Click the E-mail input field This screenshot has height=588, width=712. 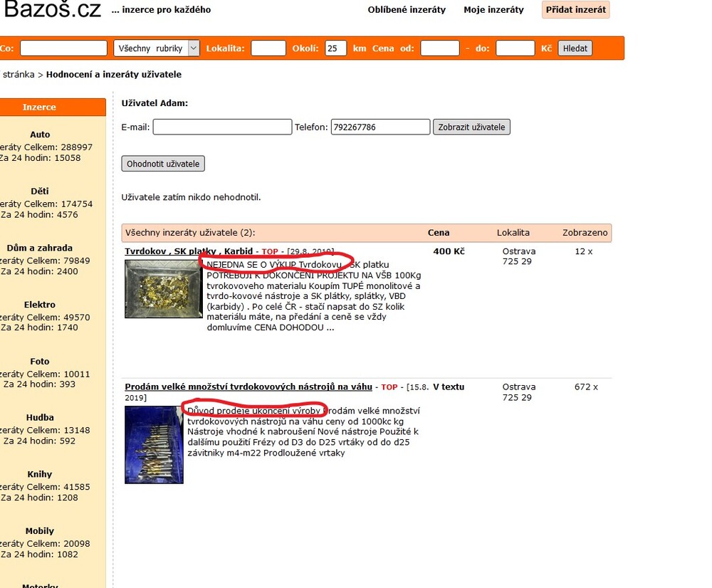click(x=222, y=127)
